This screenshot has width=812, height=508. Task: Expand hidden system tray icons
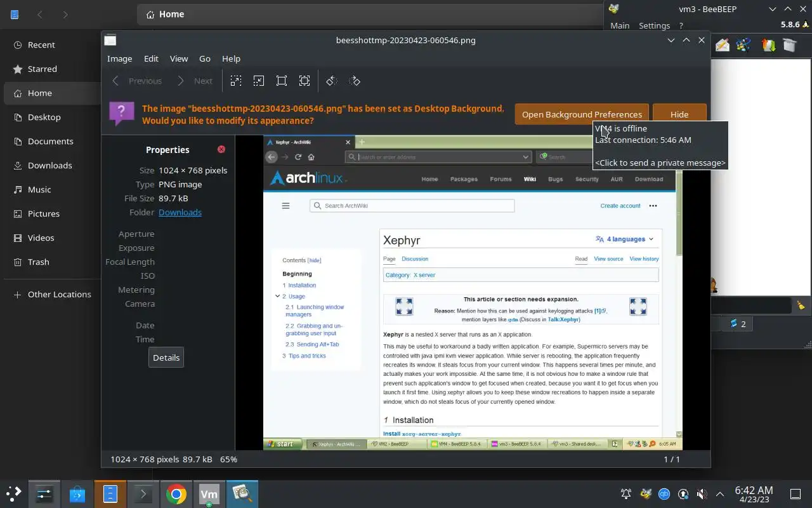720,493
